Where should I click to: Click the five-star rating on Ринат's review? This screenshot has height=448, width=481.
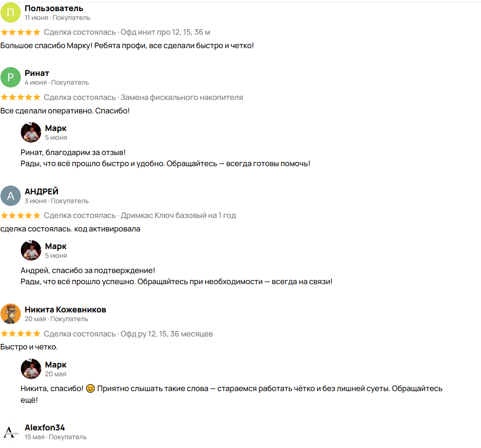[20, 97]
